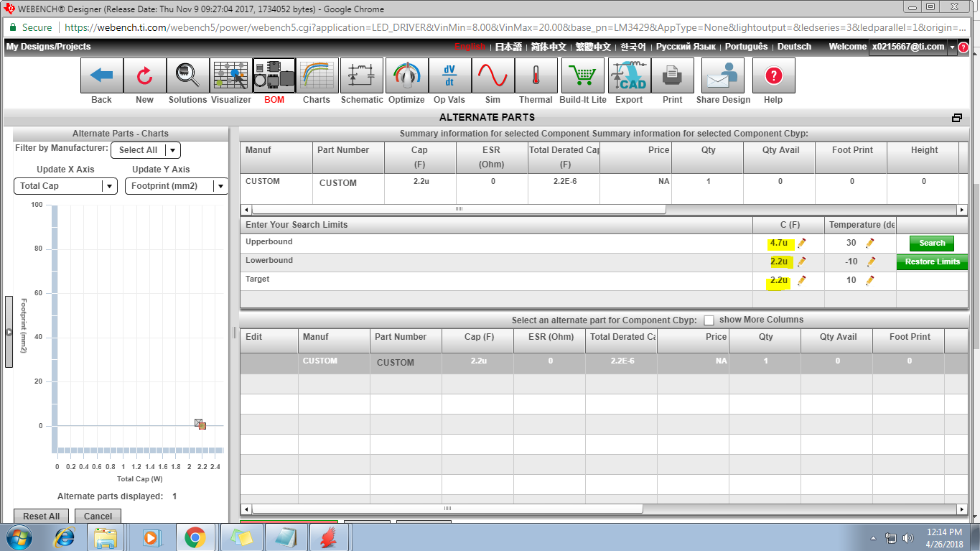The height and width of the screenshot is (551, 980).
Task: Open Internet Explorer from taskbar
Action: pos(65,537)
